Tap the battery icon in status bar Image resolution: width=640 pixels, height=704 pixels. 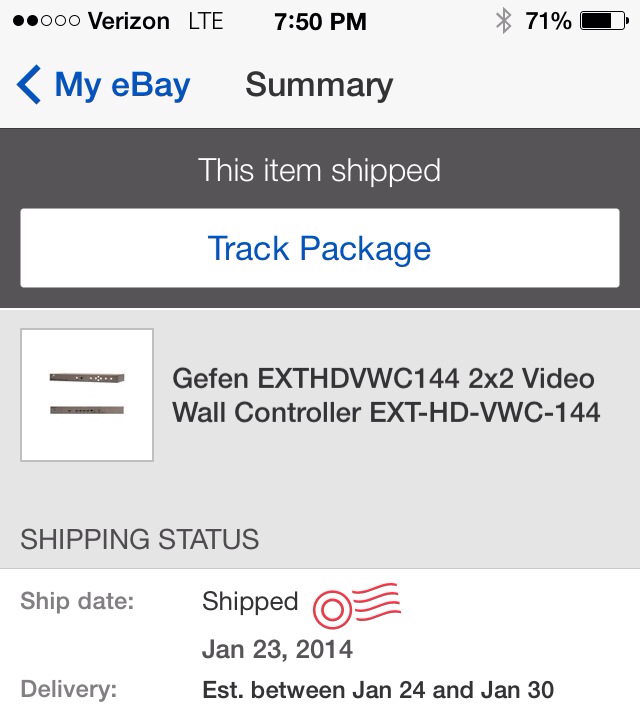(605, 21)
